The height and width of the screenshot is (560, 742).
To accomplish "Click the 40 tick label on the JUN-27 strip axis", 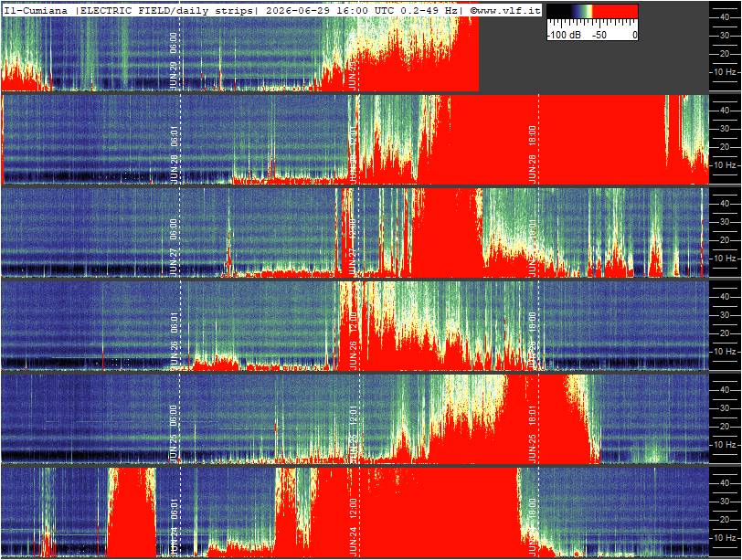I will coord(724,204).
